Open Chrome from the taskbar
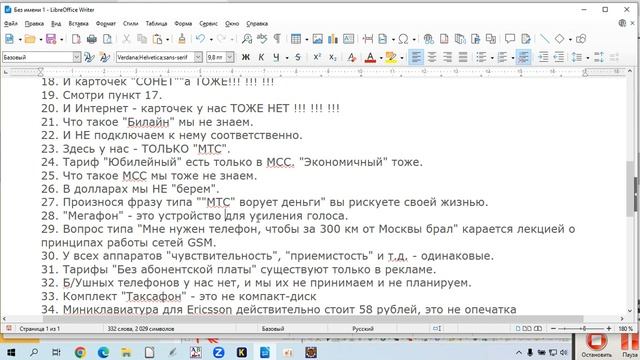Image resolution: width=640 pixels, height=360 pixels. pos(80,352)
